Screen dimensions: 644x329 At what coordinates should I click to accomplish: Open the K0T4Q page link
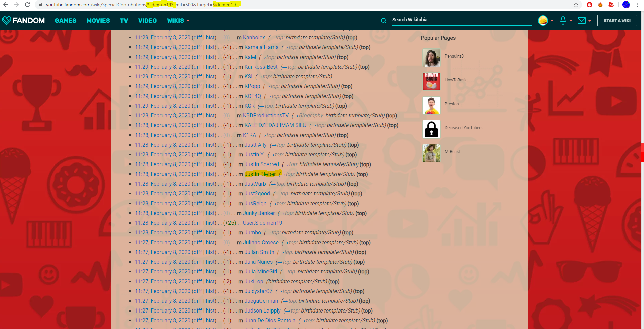tap(253, 96)
